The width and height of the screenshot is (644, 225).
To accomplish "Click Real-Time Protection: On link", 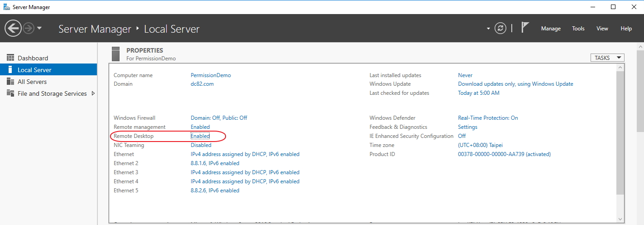I will click(488, 118).
